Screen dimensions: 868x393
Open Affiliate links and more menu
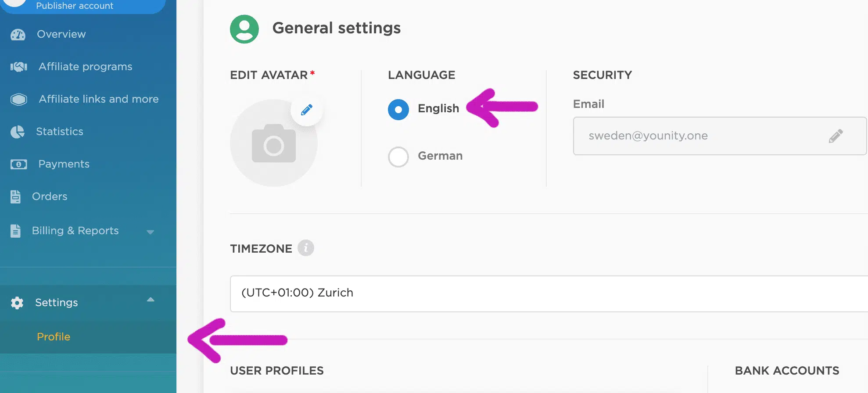(98, 99)
